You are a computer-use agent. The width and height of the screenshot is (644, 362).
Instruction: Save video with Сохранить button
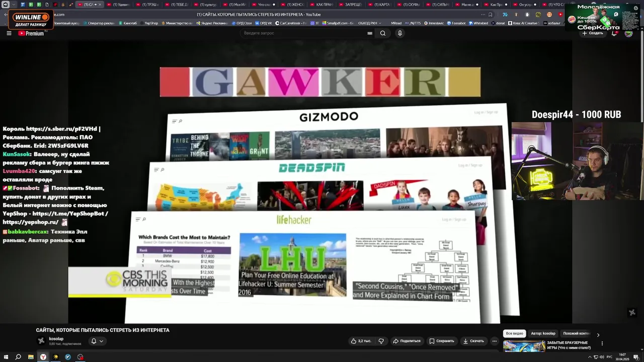[x=442, y=341]
